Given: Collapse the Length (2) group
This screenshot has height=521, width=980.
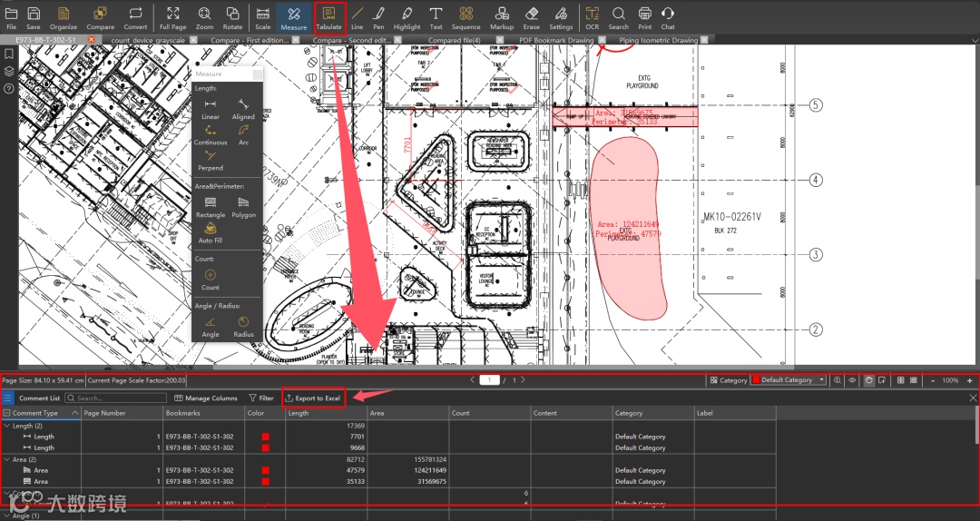Looking at the screenshot, I should tap(8, 425).
